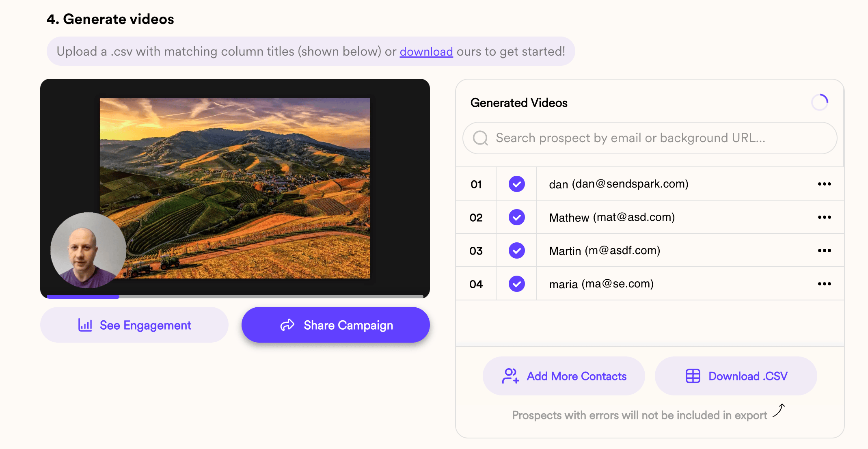Click the download sample CSV link
868x449 pixels.
(x=426, y=52)
